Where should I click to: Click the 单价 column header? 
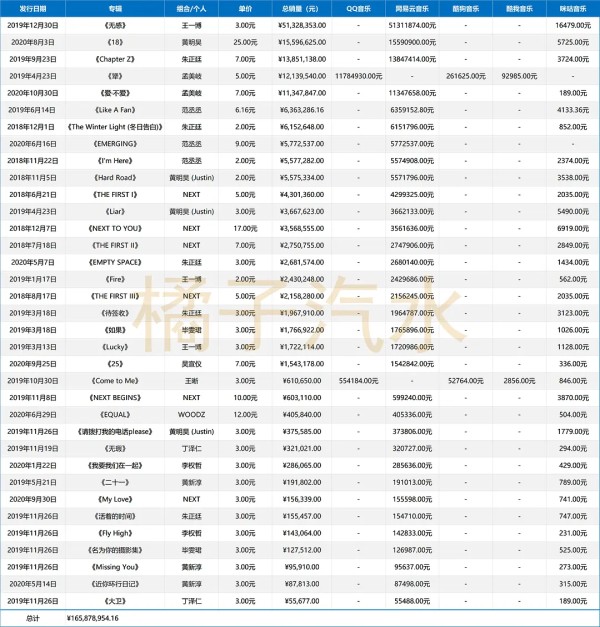click(x=245, y=8)
